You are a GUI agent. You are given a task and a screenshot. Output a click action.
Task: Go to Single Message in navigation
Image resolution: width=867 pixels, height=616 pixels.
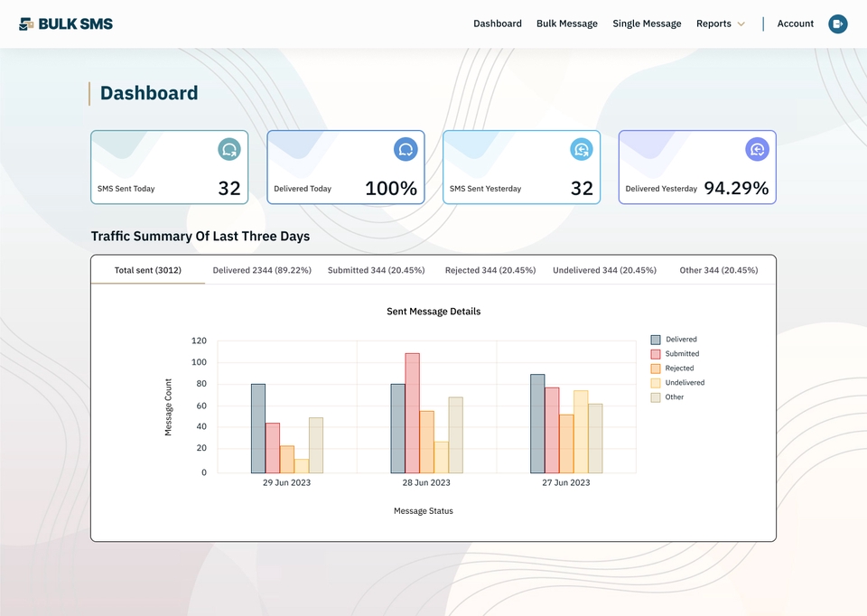coord(647,23)
